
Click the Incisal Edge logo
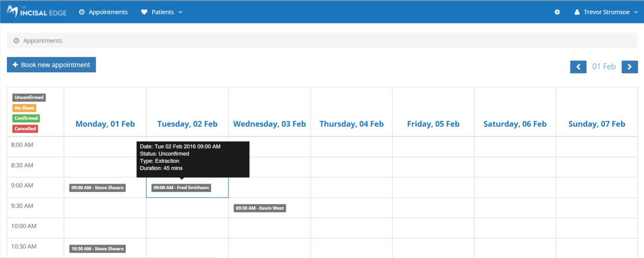(37, 12)
